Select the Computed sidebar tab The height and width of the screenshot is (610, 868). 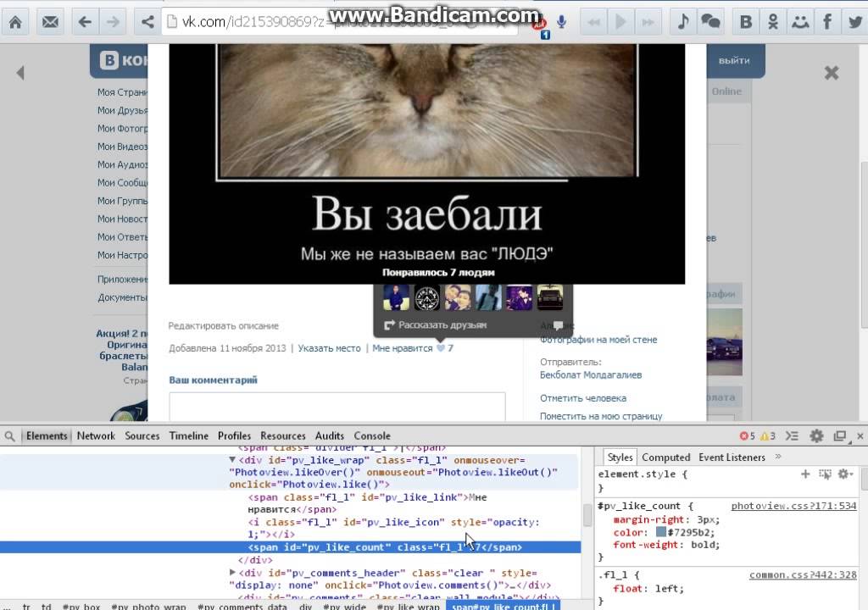pos(666,457)
